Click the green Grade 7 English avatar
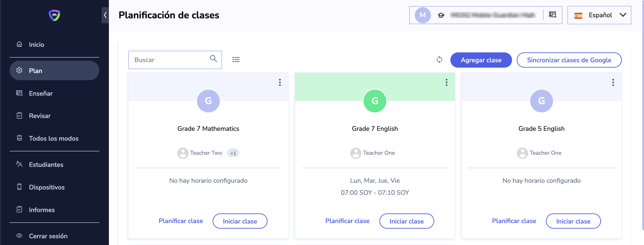Image resolution: width=644 pixels, height=245 pixels. (x=374, y=101)
